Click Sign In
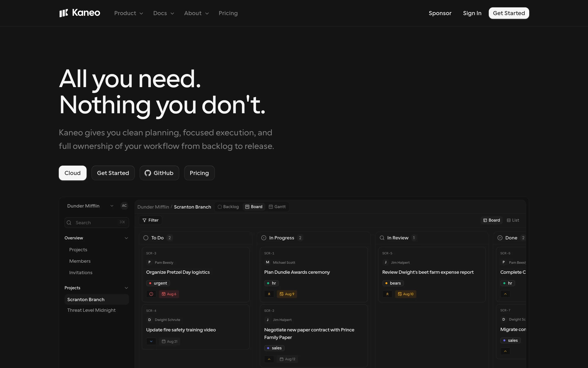 click(x=472, y=13)
